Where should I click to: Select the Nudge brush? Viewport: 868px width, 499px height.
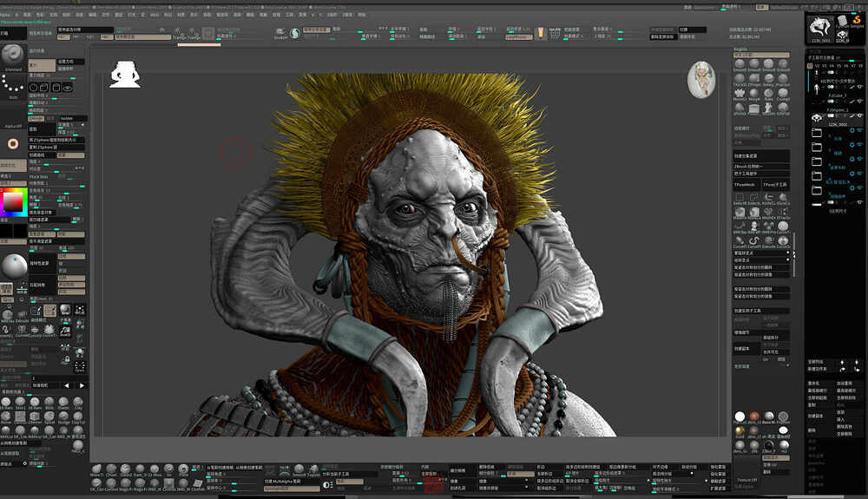tap(63, 416)
